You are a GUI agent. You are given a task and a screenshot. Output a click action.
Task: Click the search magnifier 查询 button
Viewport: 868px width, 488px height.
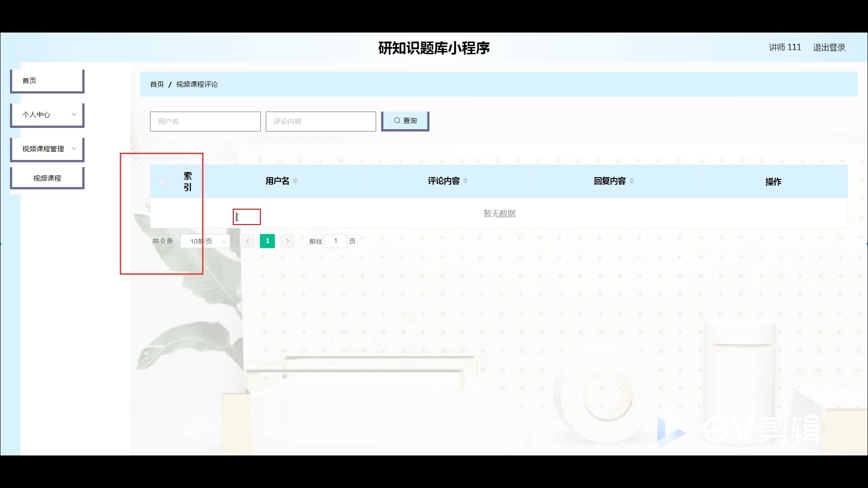point(405,121)
